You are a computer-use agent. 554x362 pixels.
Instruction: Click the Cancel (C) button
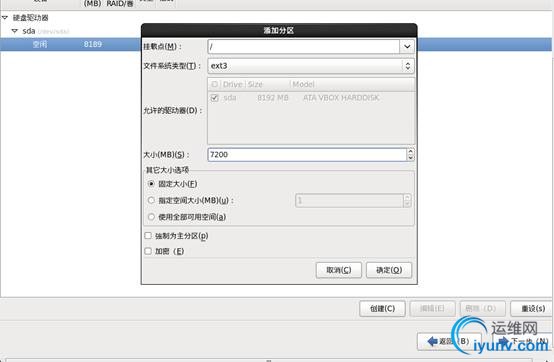point(338,270)
